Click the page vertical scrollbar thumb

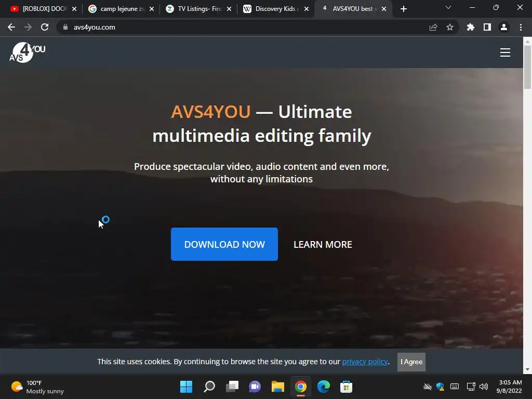[527, 67]
